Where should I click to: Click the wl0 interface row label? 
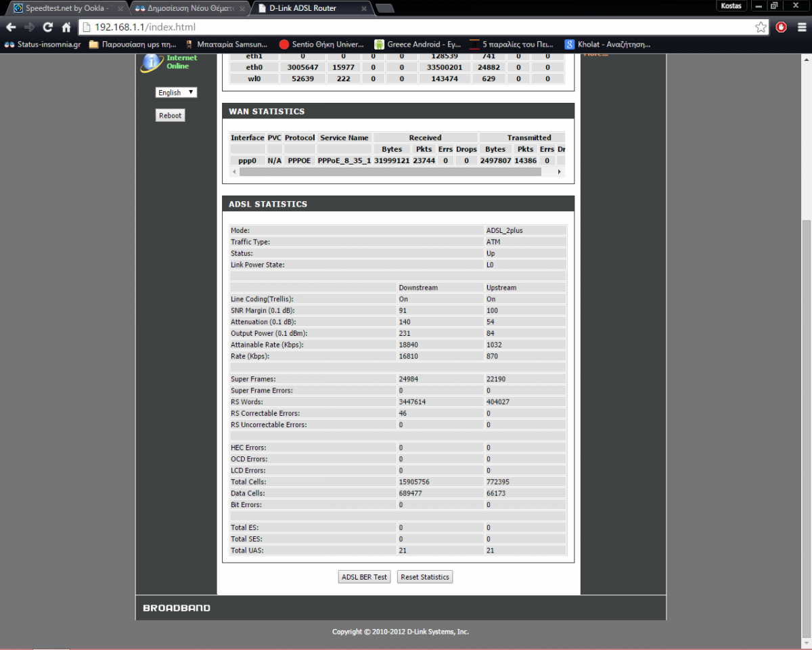[254, 79]
